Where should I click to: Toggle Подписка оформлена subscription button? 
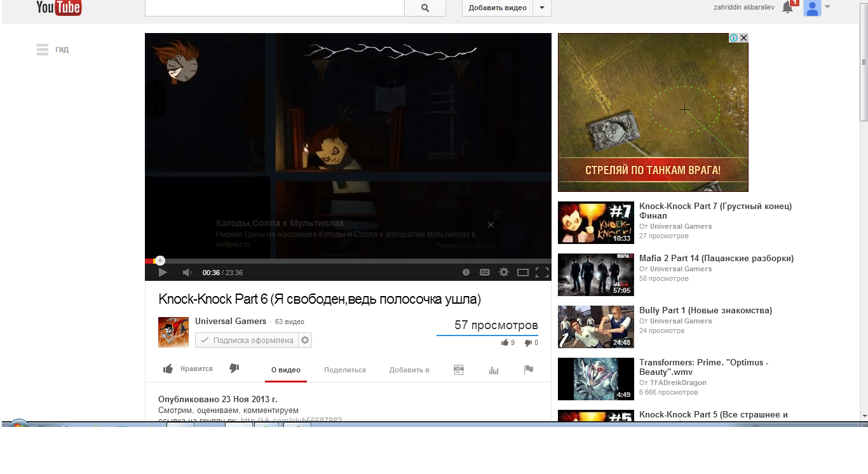click(247, 341)
